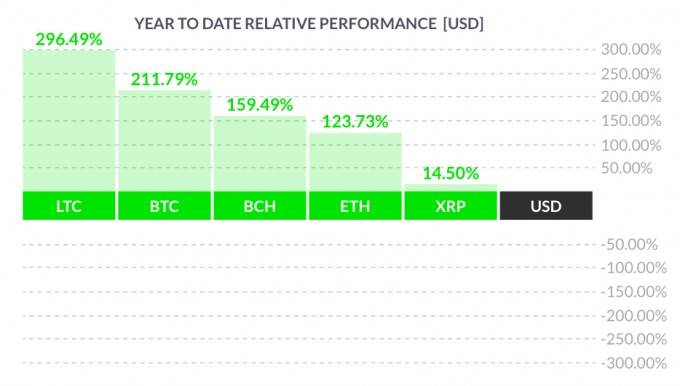This screenshot has height=386, width=680.
Task: Click the -300.00% axis label
Action: coord(634,363)
